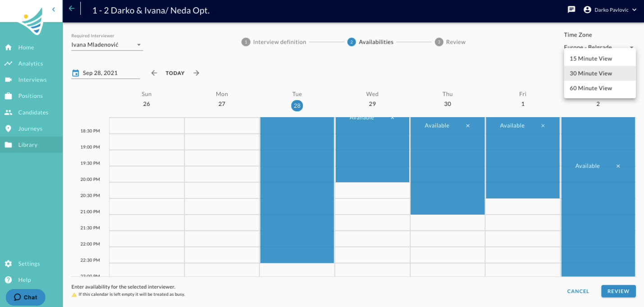
Task: Jump to TODAY
Action: tap(175, 73)
